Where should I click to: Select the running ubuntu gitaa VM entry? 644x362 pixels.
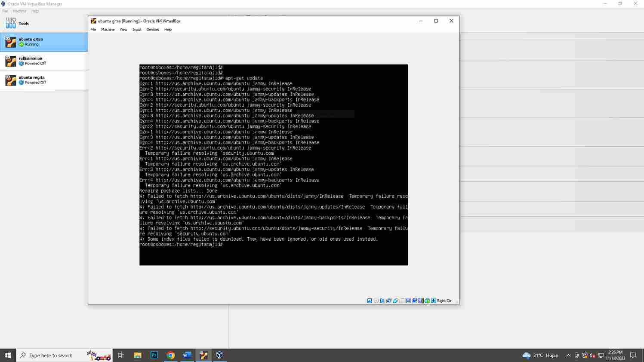click(44, 42)
